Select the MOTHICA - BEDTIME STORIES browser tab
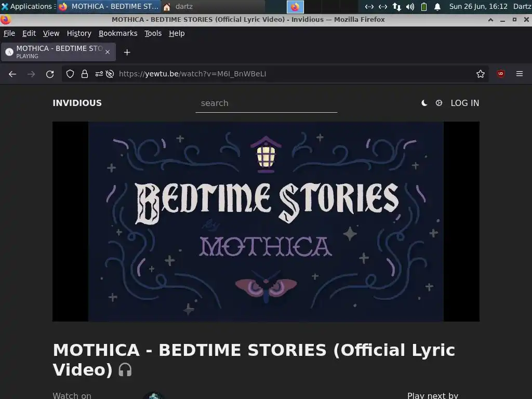Screen dimensions: 532x399 pos(58,52)
